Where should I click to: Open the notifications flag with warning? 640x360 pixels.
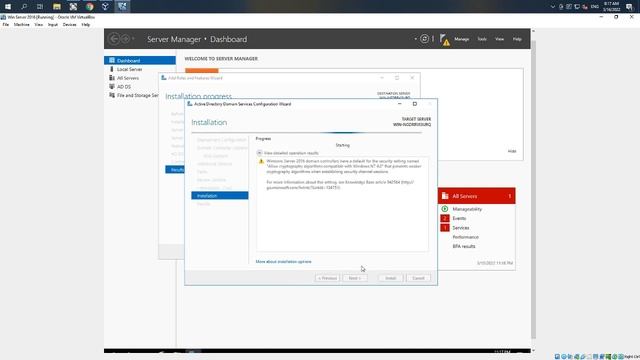[x=444, y=40]
